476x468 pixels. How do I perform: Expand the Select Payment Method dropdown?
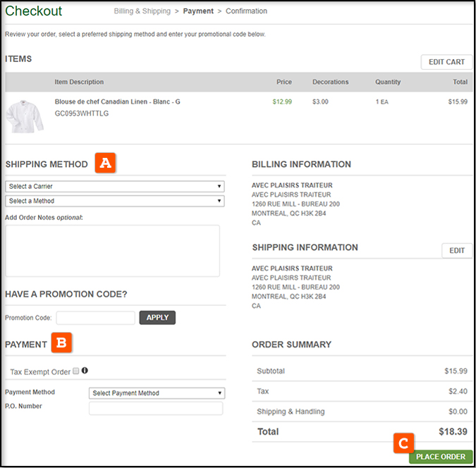(x=157, y=393)
